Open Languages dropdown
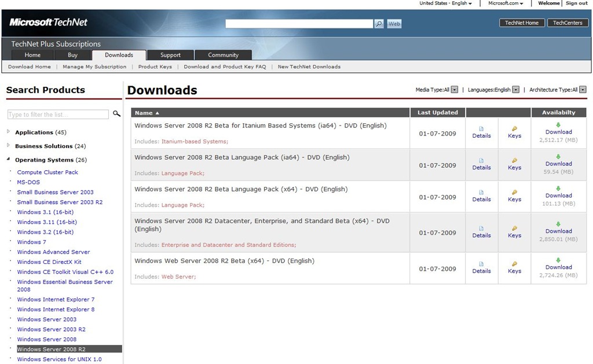 [515, 90]
